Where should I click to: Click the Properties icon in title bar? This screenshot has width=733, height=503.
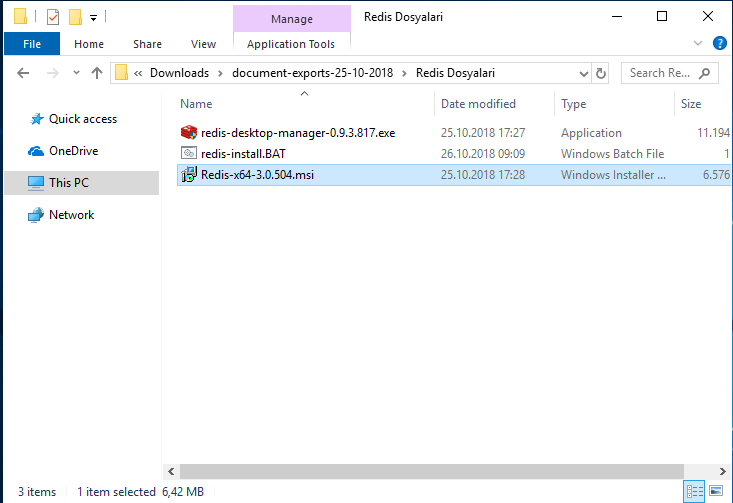click(54, 17)
